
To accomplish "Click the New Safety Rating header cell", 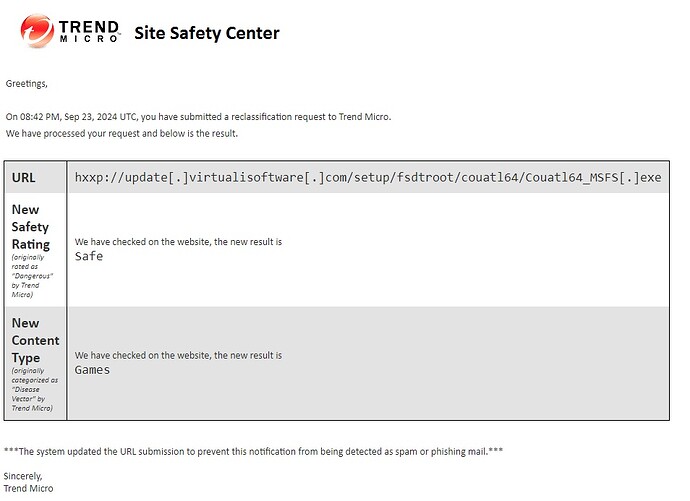I will [36, 250].
